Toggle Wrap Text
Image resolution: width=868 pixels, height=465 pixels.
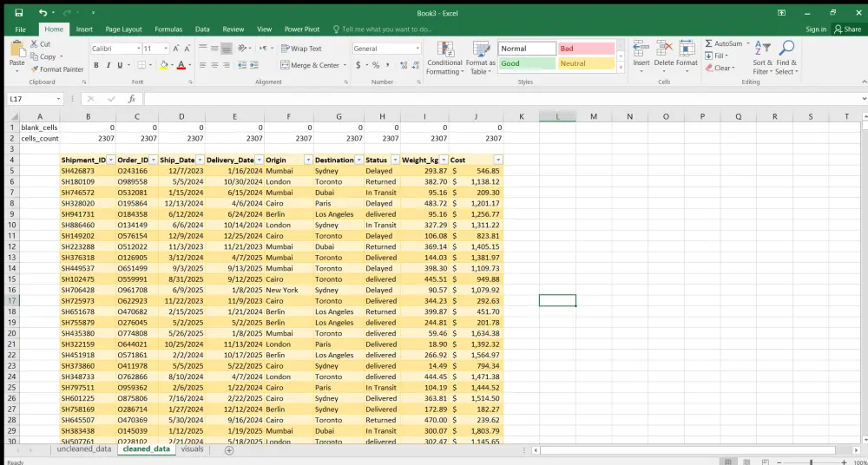[301, 49]
